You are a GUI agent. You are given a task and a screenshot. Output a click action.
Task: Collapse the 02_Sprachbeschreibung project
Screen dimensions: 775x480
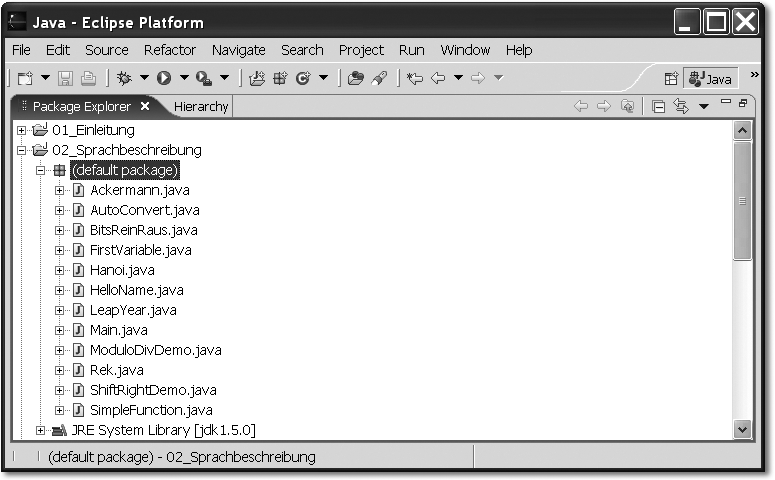[x=21, y=150]
